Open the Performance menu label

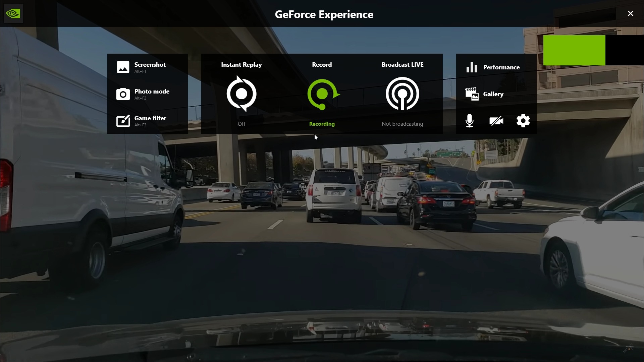click(501, 67)
